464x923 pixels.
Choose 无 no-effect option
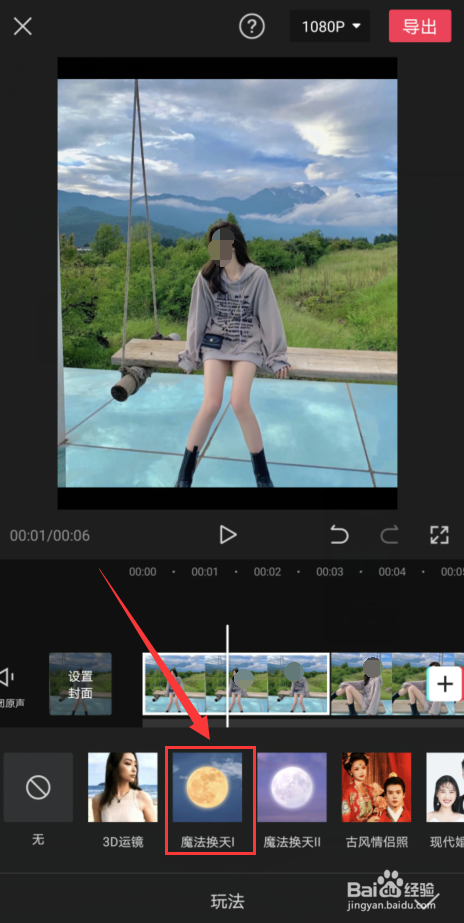coord(38,800)
